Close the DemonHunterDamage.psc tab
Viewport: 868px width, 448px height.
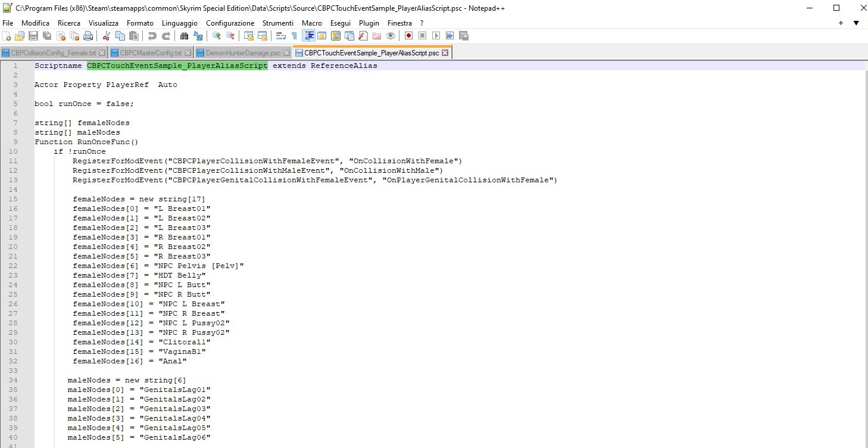(286, 53)
